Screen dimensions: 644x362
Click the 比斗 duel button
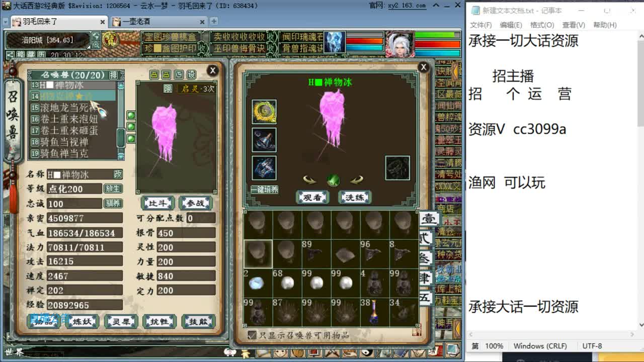[x=157, y=203]
